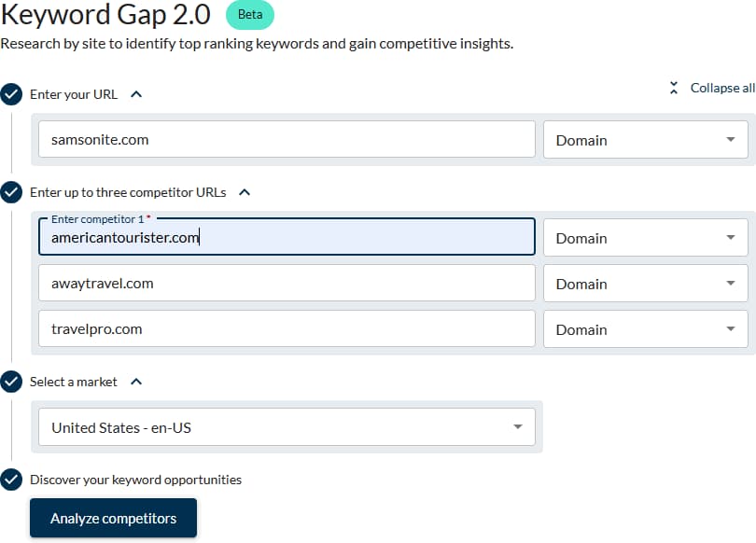The image size is (756, 543).
Task: Click the americantourister.com competitor field
Action: click(285, 238)
